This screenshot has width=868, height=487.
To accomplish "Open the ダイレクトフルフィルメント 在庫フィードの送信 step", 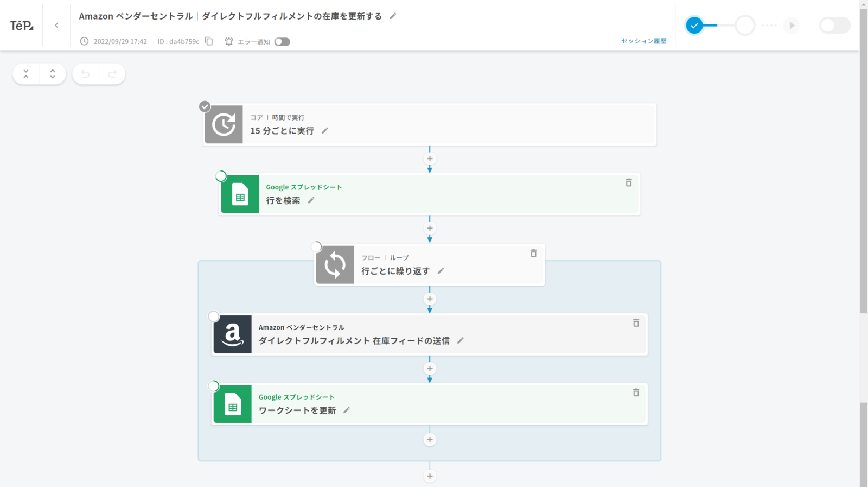I will point(430,334).
